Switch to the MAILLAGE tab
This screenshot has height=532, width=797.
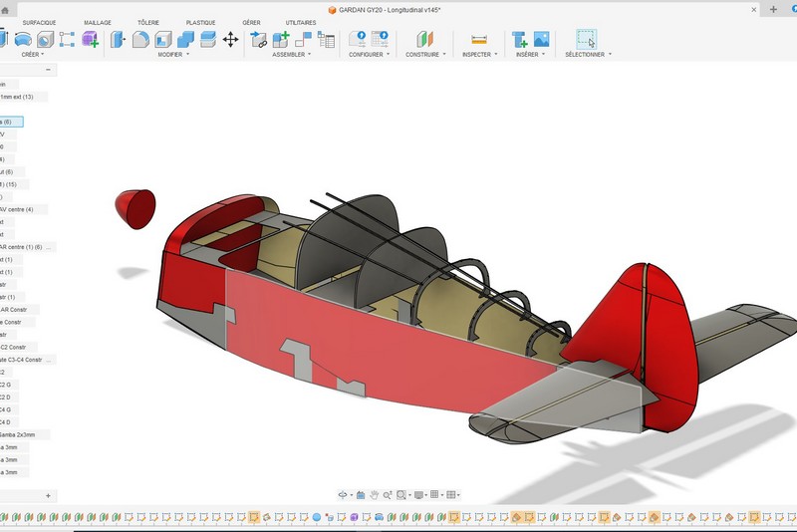[98, 22]
